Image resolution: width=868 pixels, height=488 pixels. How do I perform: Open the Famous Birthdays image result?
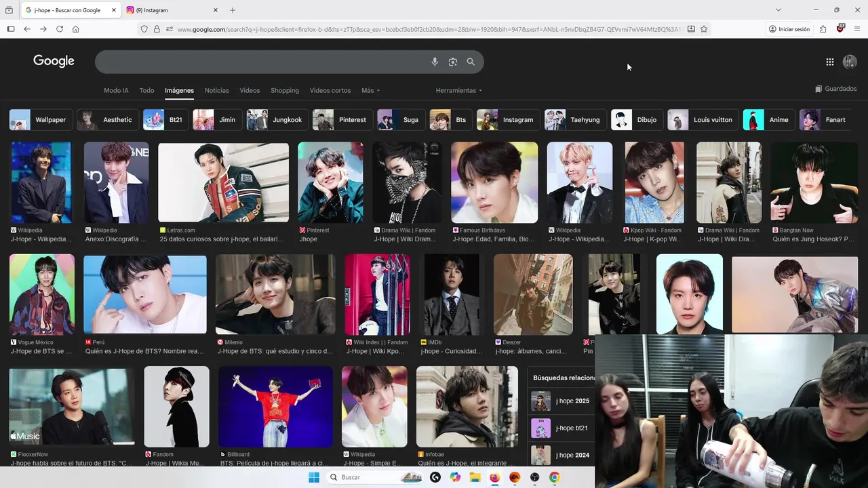tap(494, 182)
